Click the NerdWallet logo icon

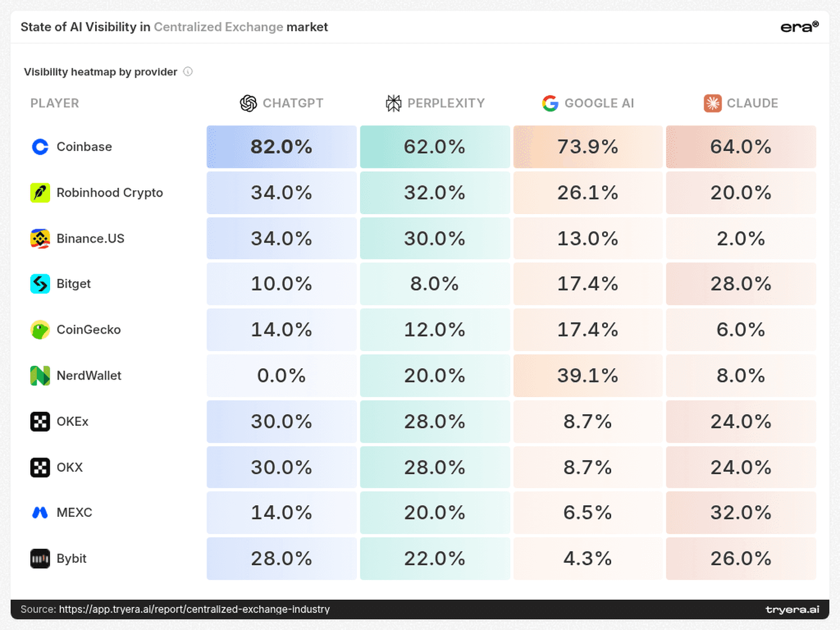tap(40, 376)
